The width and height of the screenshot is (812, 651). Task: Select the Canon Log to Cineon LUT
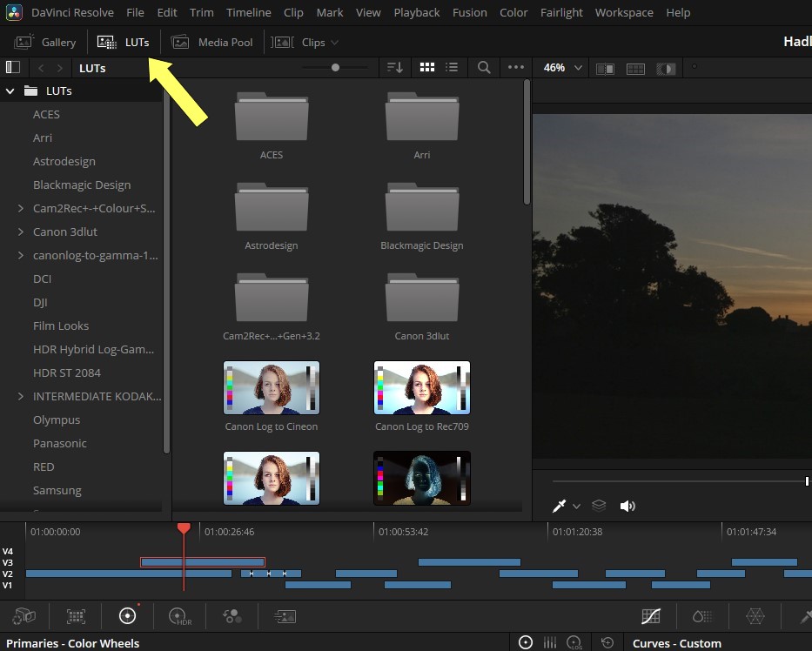point(272,388)
